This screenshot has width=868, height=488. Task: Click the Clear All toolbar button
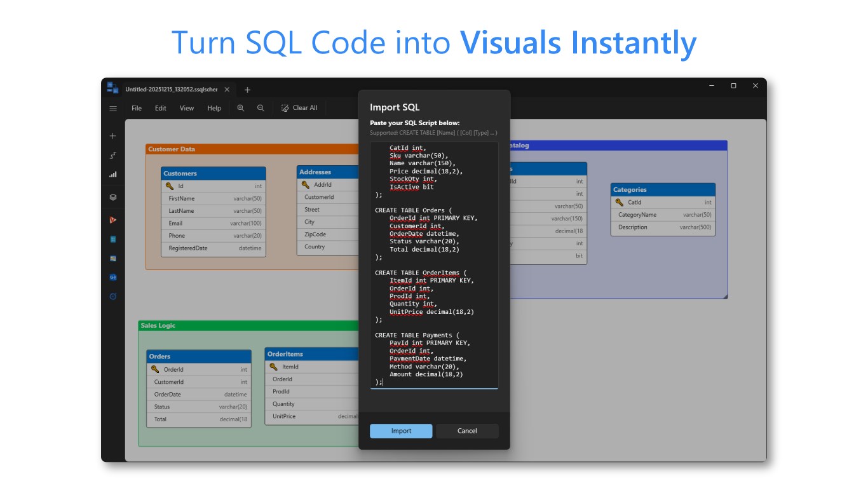tap(299, 108)
